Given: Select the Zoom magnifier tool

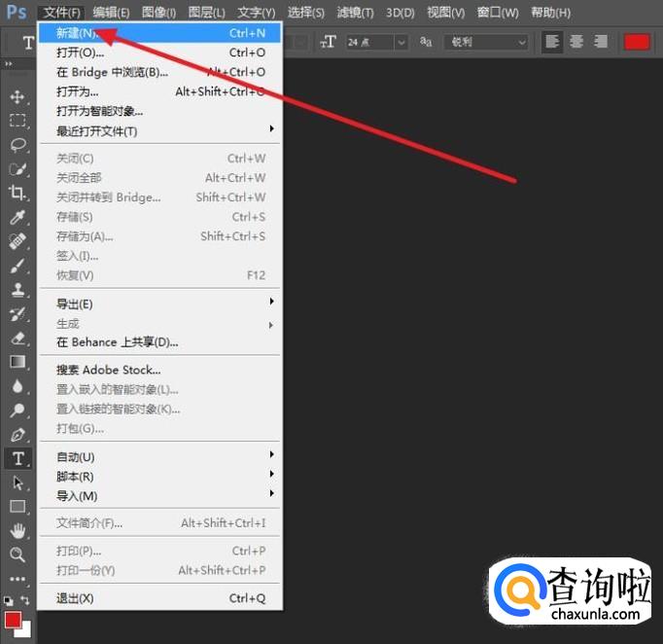Looking at the screenshot, I should pos(17,555).
